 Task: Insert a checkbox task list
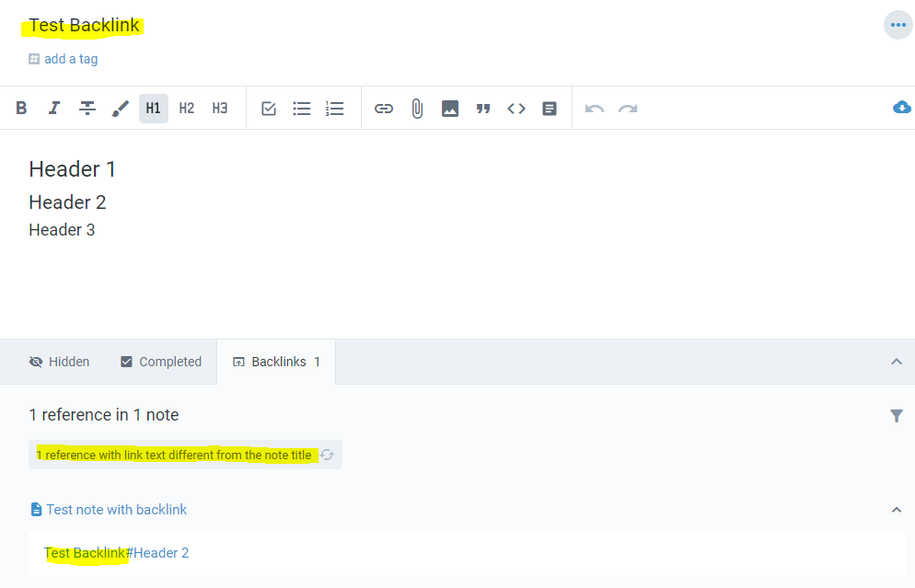coord(269,109)
